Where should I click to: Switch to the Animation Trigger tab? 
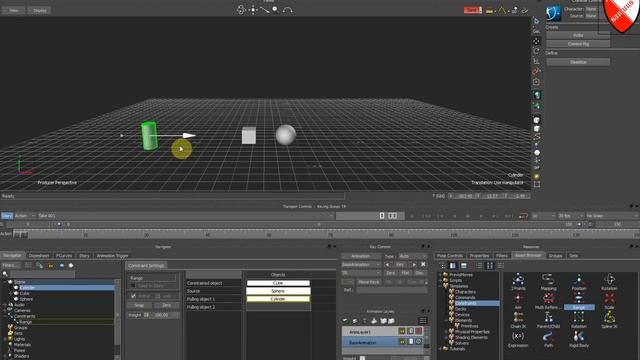pos(112,256)
